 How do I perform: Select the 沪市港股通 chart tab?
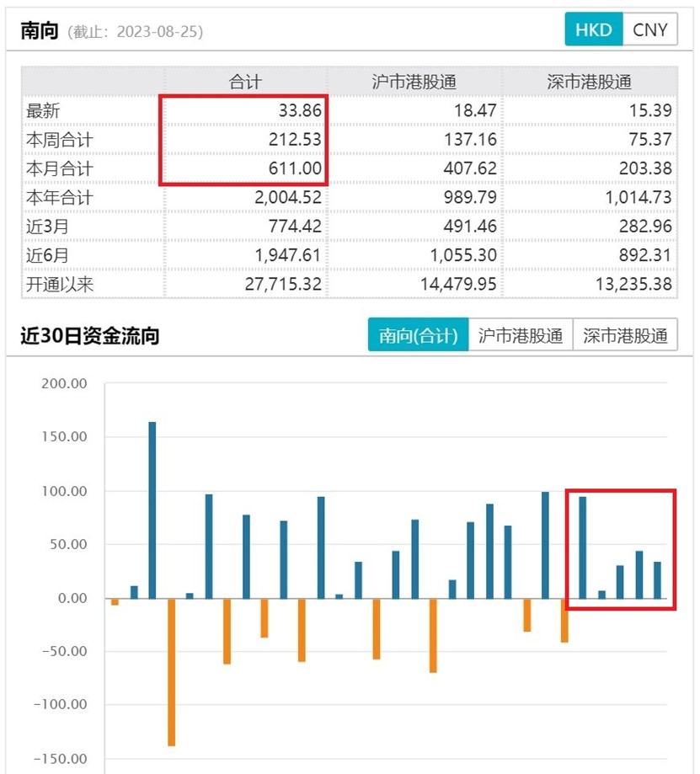[x=521, y=335]
